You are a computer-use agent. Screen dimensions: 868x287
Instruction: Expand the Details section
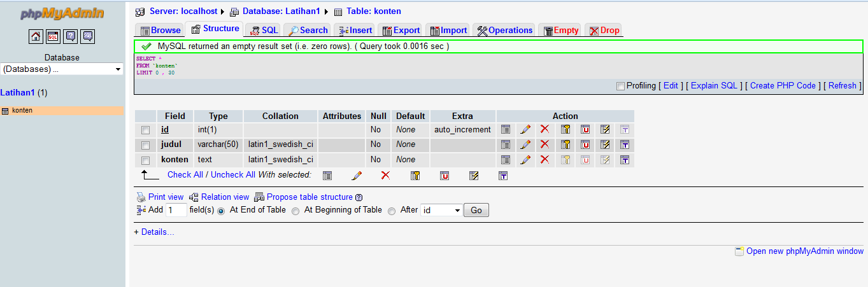click(x=153, y=232)
